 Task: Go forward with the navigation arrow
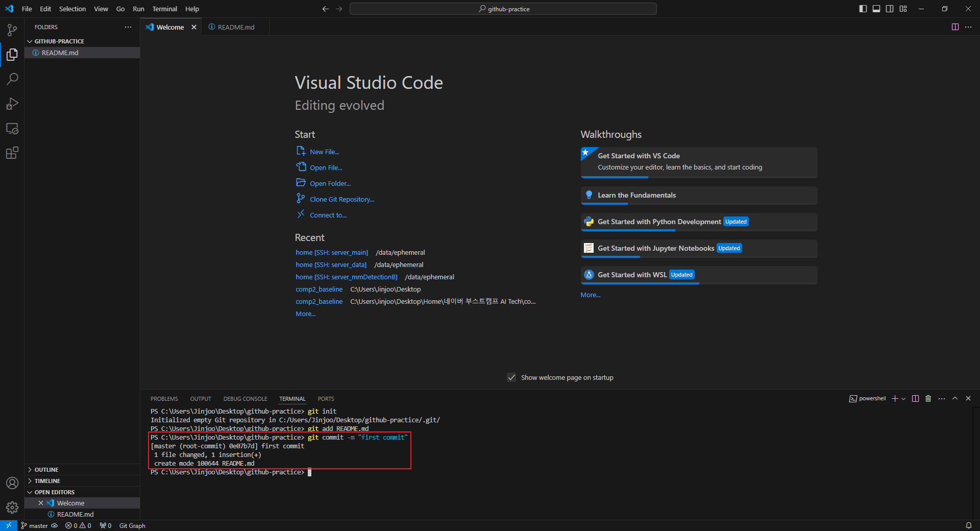339,9
